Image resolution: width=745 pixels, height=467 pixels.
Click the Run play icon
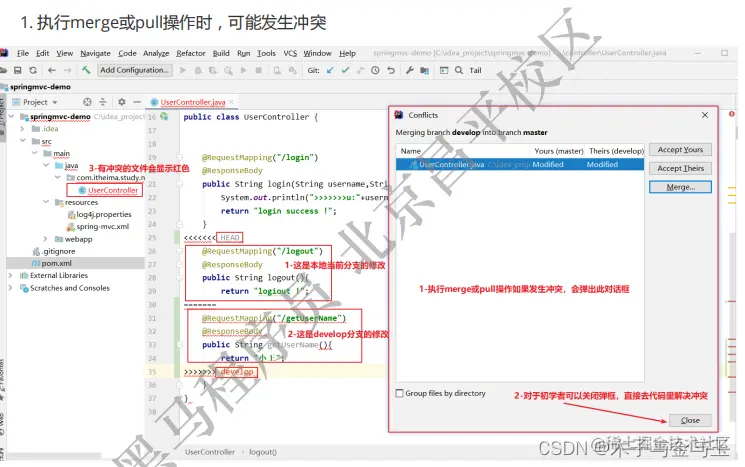pos(183,70)
